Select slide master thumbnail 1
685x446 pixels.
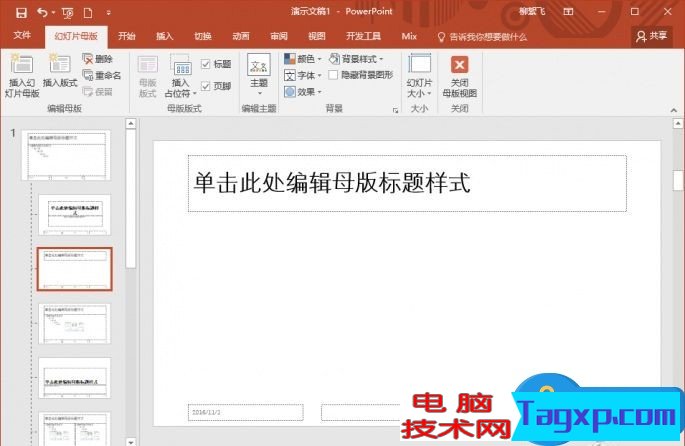click(66, 155)
